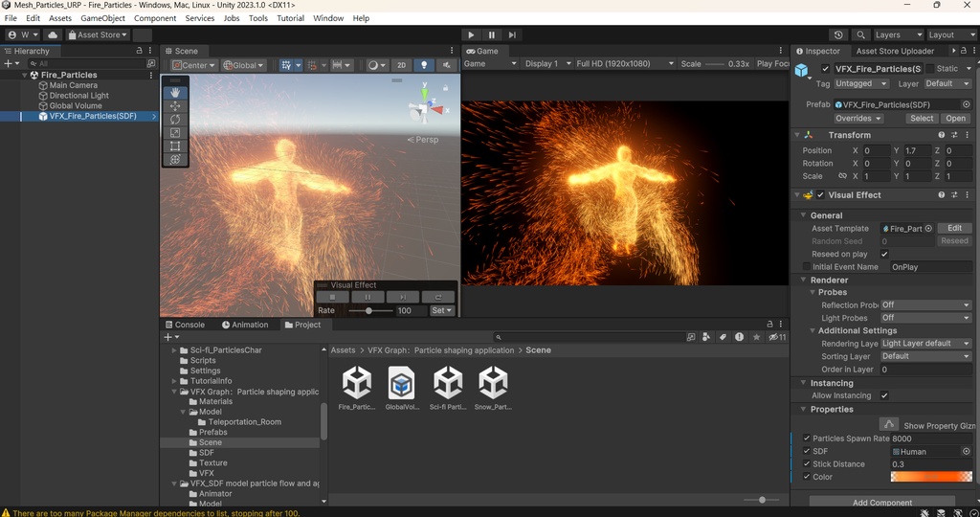The image size is (980, 517).
Task: Switch to the Animation tab
Action: [x=245, y=325]
